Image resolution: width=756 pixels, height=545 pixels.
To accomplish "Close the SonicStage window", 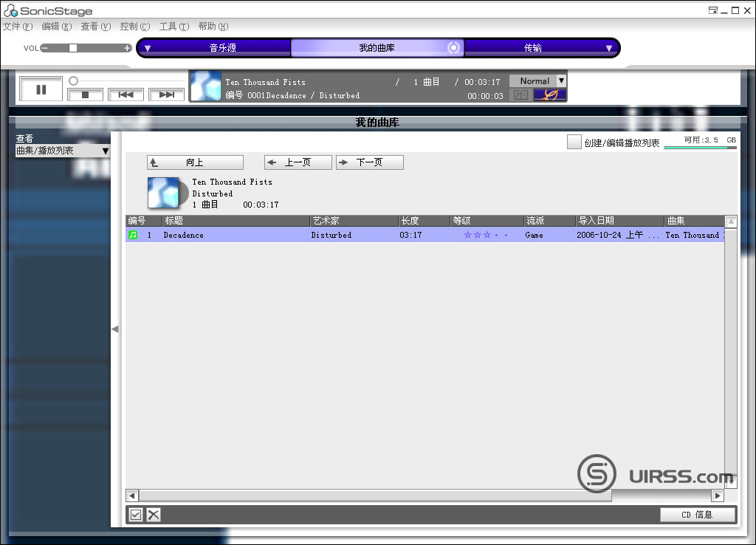I will click(x=747, y=10).
